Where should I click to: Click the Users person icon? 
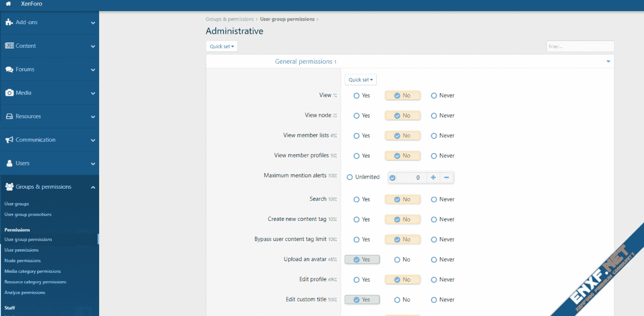9,164
